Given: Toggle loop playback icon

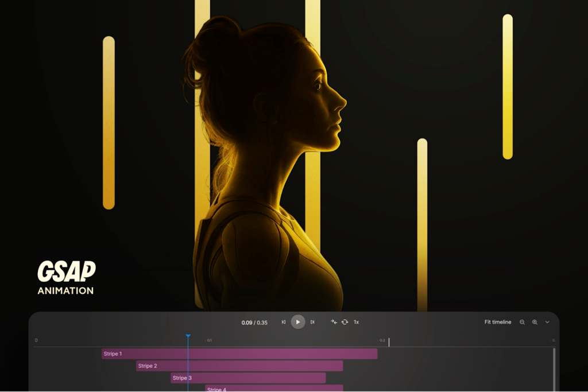Looking at the screenshot, I should [345, 322].
